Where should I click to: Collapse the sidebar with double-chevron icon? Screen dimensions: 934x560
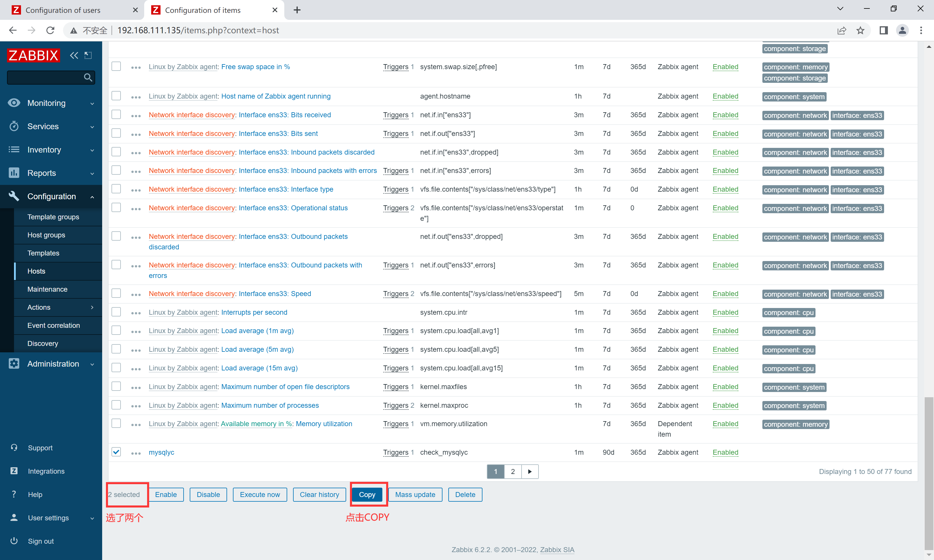[x=74, y=55]
